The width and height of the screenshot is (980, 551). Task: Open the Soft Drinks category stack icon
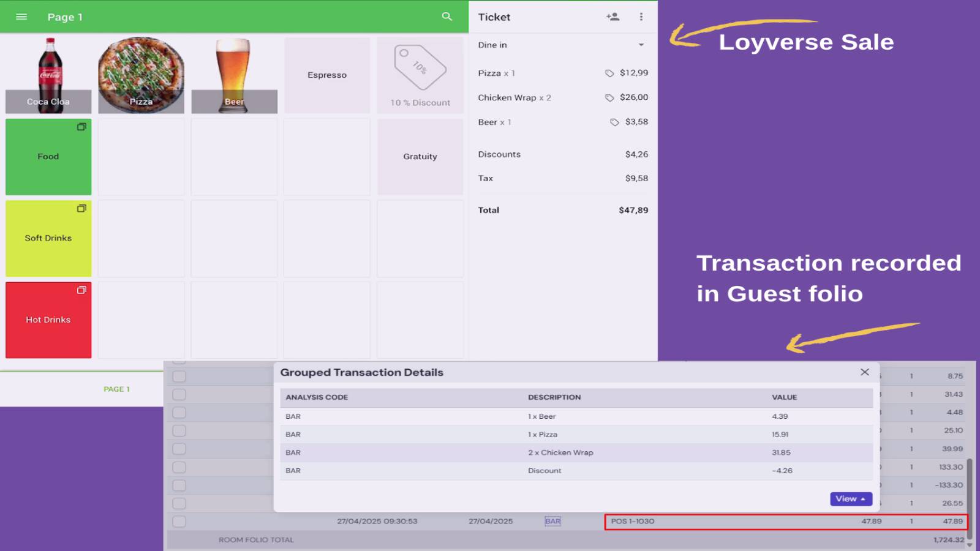coord(81,209)
